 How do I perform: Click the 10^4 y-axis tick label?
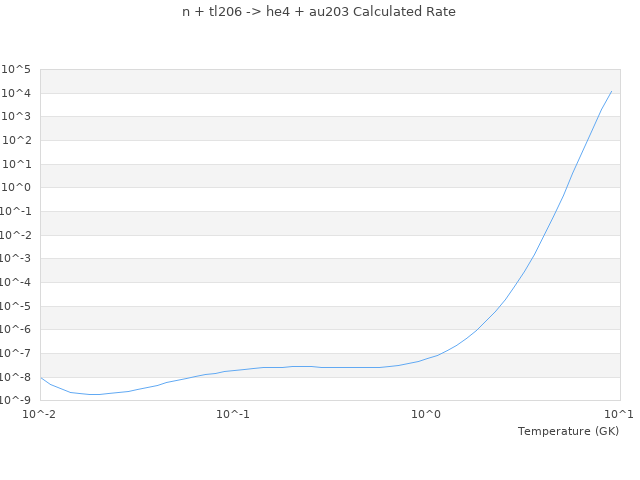19,94
